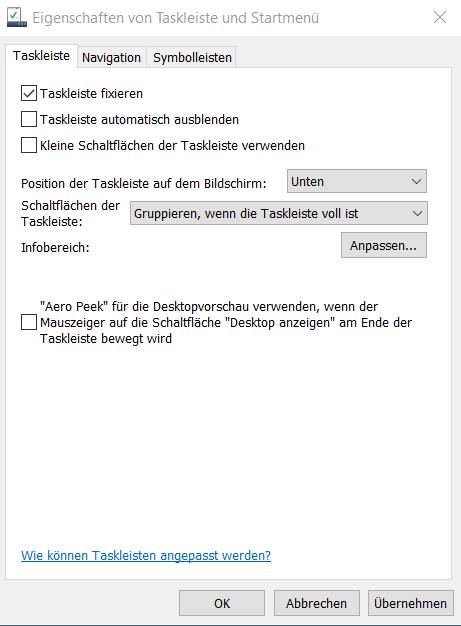The image size is (461, 626).
Task: Click the Abbrechen button
Action: point(317,603)
